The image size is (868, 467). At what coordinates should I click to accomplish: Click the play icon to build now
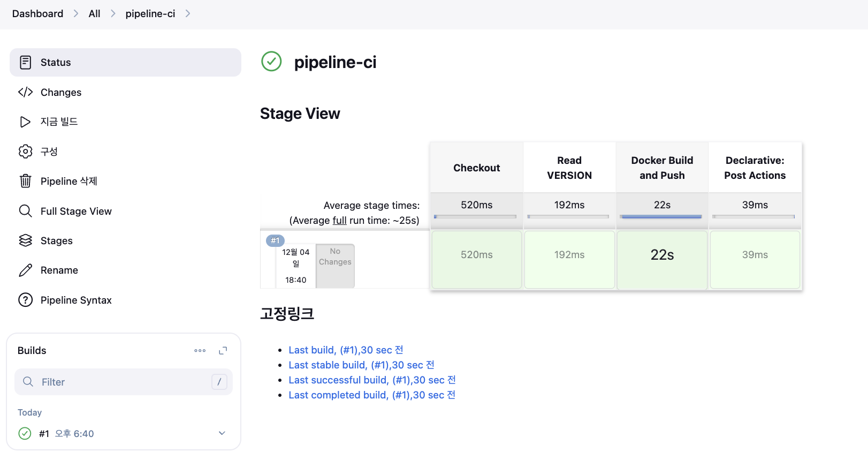click(x=25, y=122)
